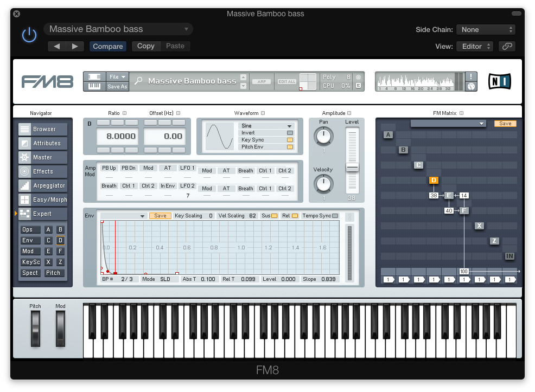Click the rack view icon above keyboard icon

pyautogui.click(x=94, y=76)
